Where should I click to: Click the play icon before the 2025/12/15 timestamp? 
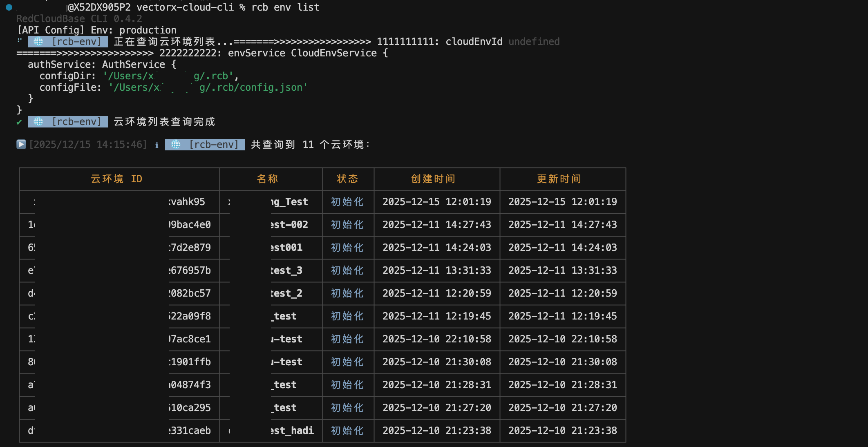(21, 144)
